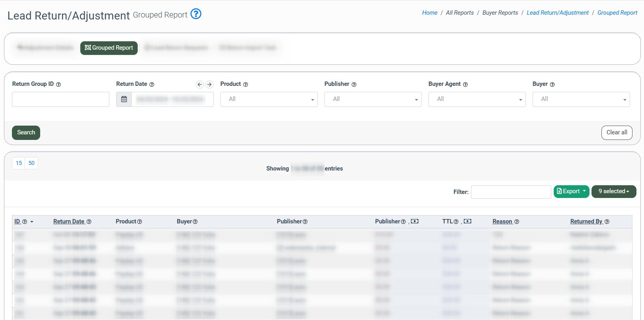Show 50 entries per page
This screenshot has width=644, height=320.
tap(31, 163)
